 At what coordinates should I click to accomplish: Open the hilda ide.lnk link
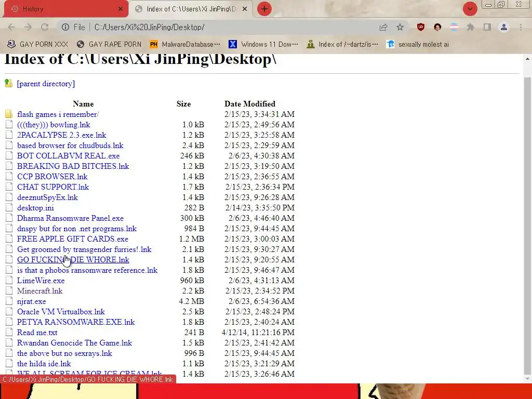pos(44,364)
